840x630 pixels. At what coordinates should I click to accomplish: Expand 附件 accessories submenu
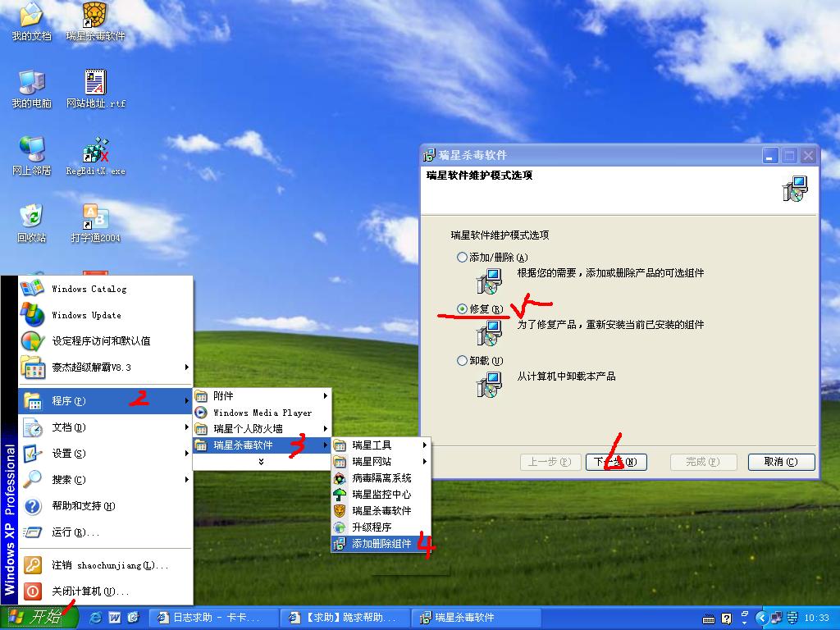pyautogui.click(x=262, y=396)
